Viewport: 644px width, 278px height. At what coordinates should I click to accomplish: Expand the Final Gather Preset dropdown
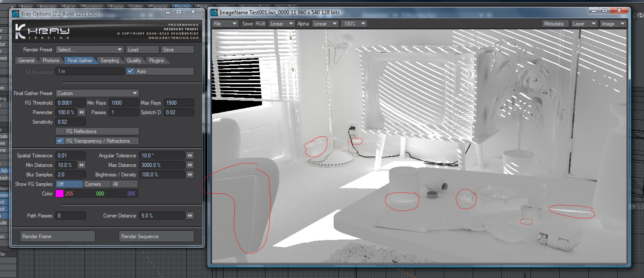point(97,93)
